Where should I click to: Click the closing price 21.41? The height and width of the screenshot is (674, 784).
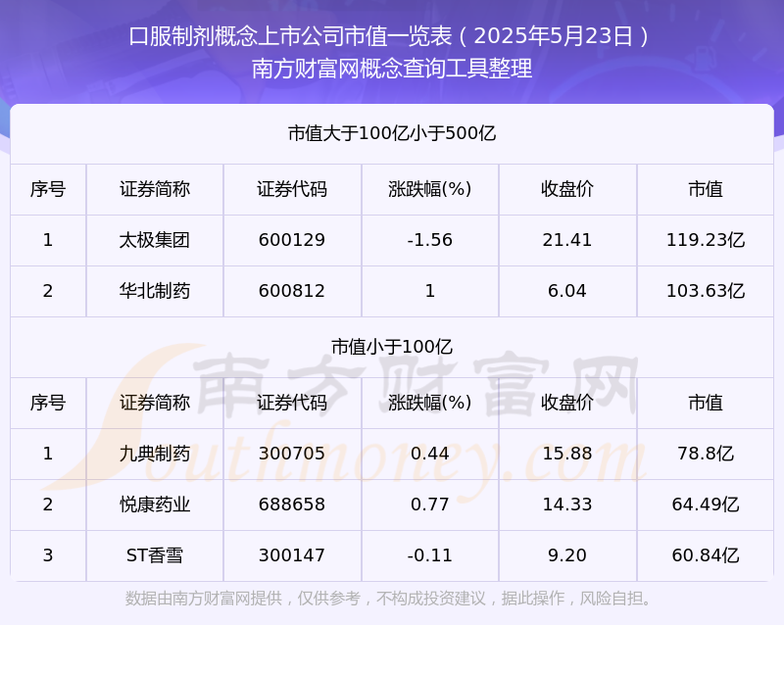[x=567, y=240]
